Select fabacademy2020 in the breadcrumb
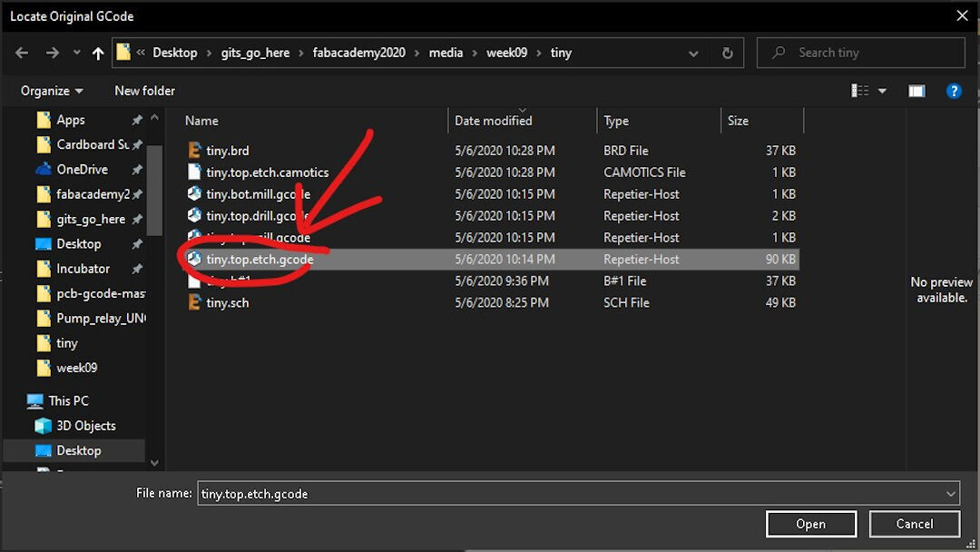Screen dimensions: 980x552 coord(358,54)
